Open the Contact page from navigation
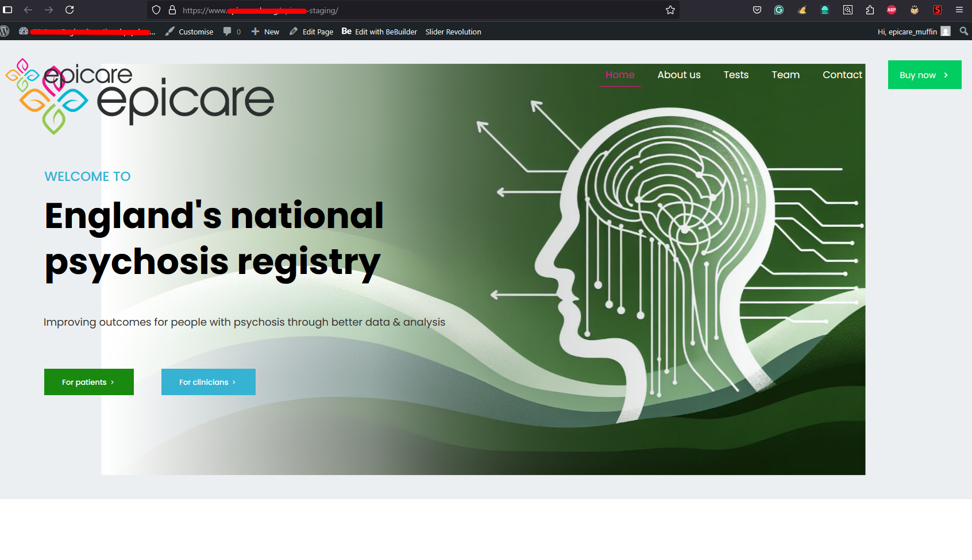972x560 pixels. pos(842,75)
